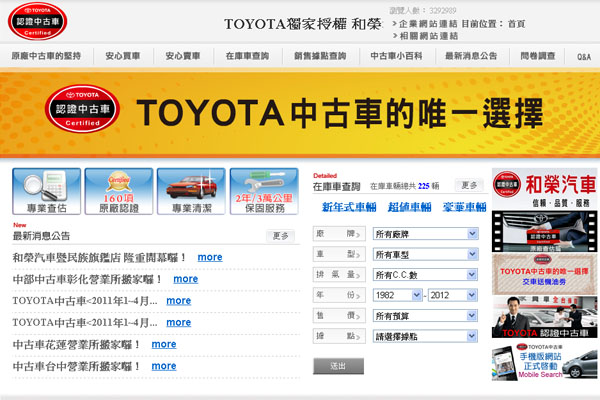Click the 新年式車輛 link
Image resolution: width=600 pixels, height=400 pixels.
pos(349,207)
